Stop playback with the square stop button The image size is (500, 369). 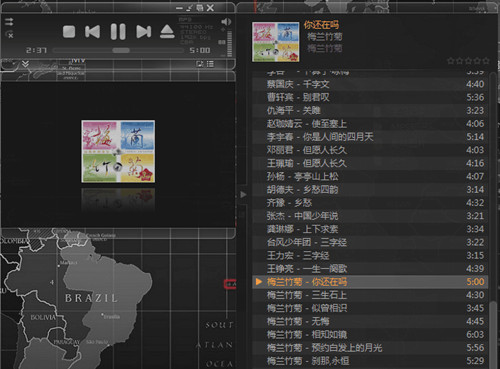click(x=69, y=32)
